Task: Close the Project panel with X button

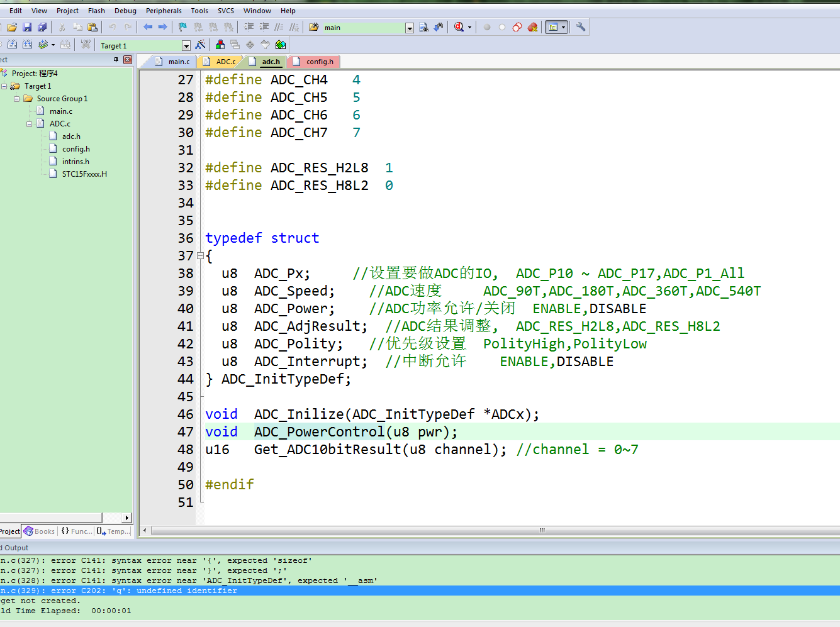Action: click(128, 60)
